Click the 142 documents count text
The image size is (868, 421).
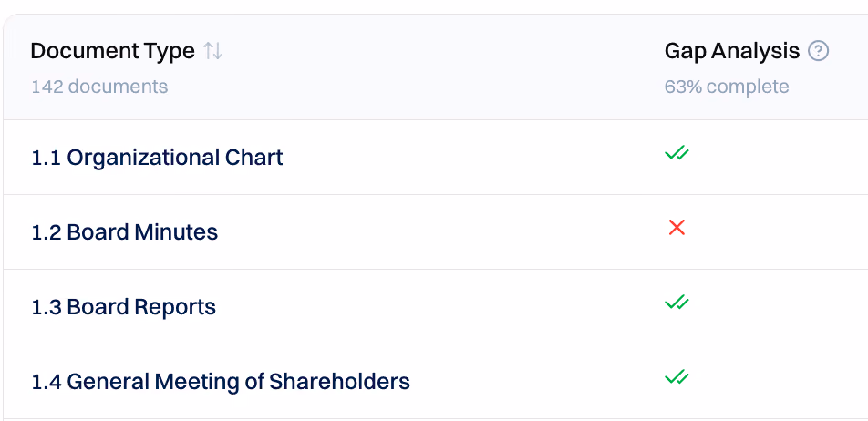pos(99,87)
